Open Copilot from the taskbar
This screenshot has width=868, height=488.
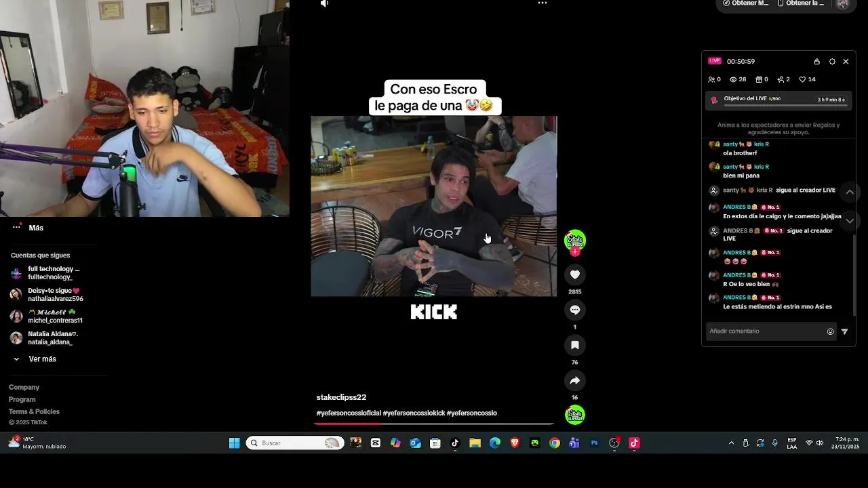coord(395,443)
